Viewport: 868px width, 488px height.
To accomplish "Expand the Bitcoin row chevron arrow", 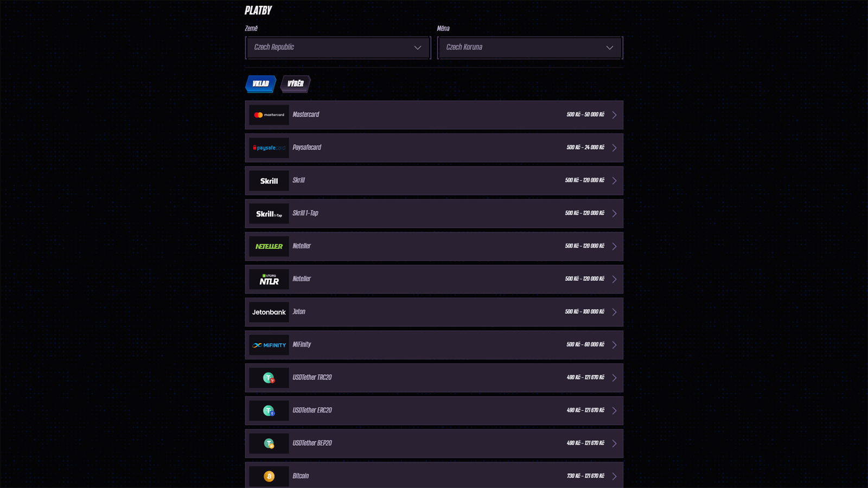I will (x=614, y=477).
